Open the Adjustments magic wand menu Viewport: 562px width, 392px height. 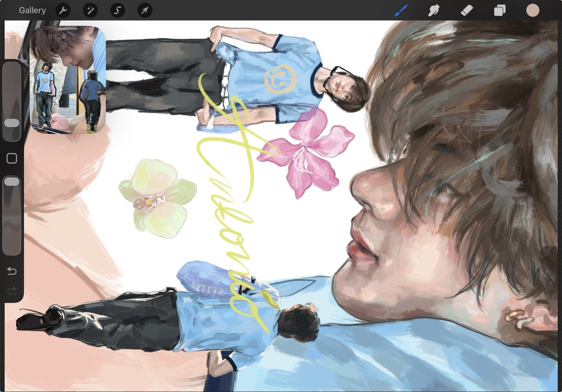point(90,10)
